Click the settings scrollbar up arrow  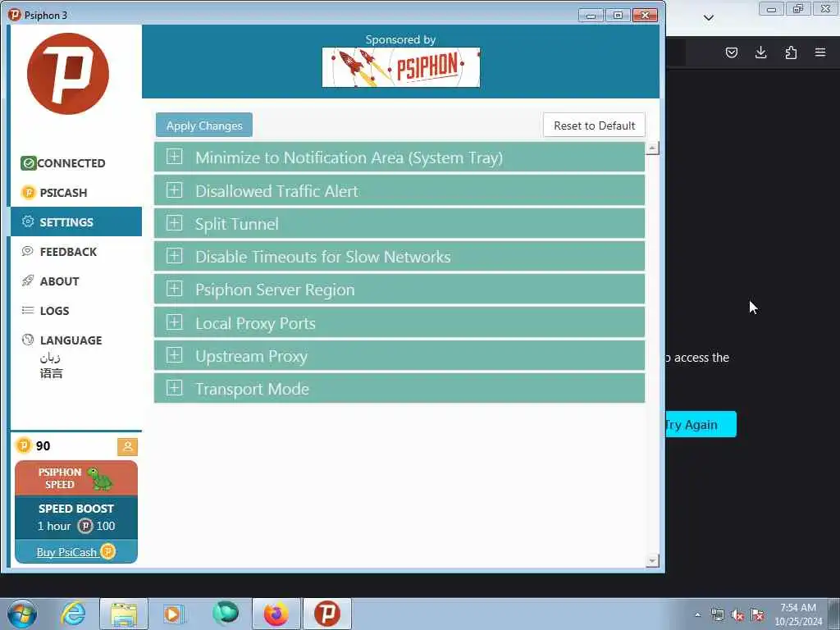[652, 148]
